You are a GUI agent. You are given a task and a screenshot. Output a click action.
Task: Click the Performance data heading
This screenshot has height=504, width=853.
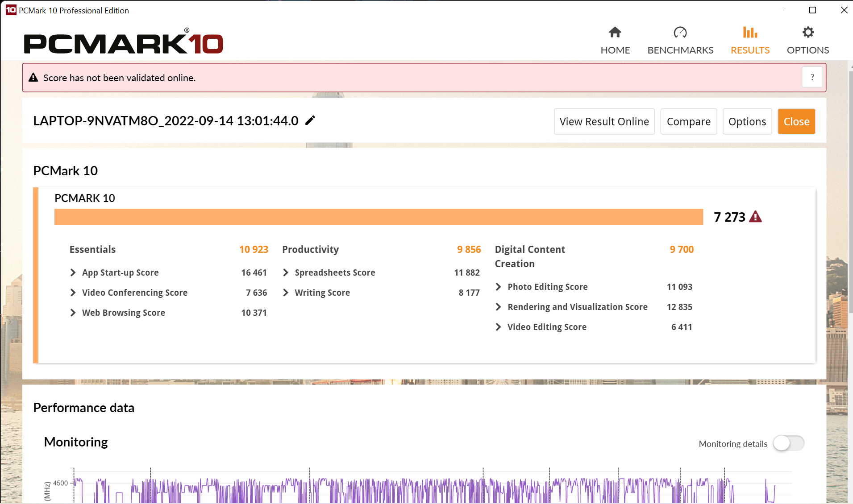(83, 408)
